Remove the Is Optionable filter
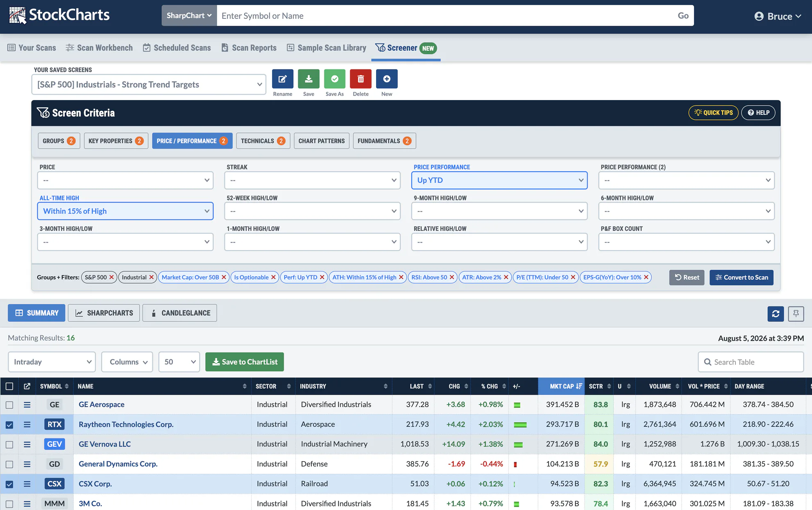 [274, 278]
